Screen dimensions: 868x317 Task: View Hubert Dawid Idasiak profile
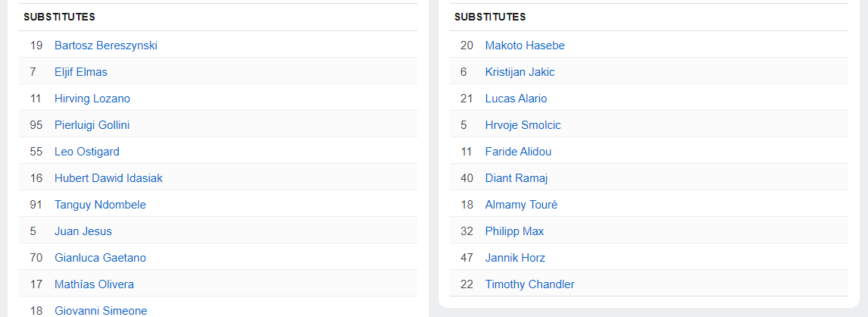pyautogui.click(x=108, y=178)
